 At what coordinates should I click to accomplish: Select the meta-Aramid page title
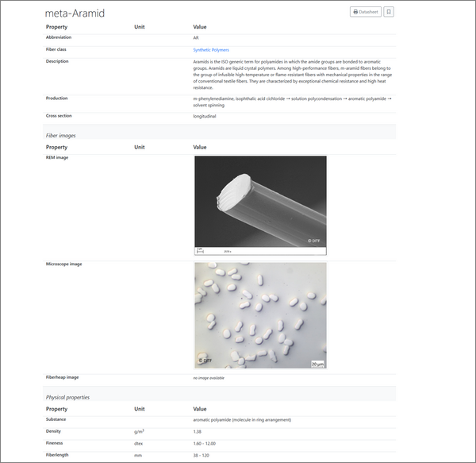[75, 13]
